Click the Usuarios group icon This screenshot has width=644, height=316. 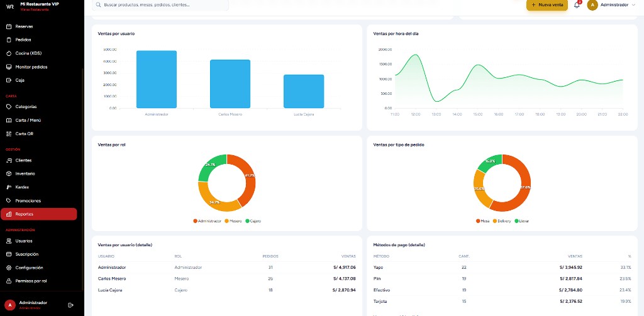click(9, 241)
